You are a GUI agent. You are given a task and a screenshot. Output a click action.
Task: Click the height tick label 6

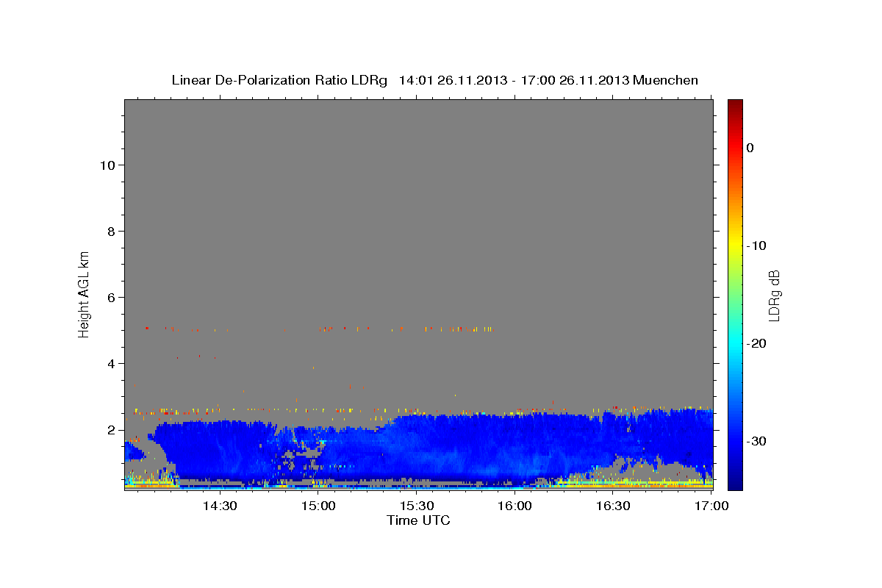[x=110, y=297]
